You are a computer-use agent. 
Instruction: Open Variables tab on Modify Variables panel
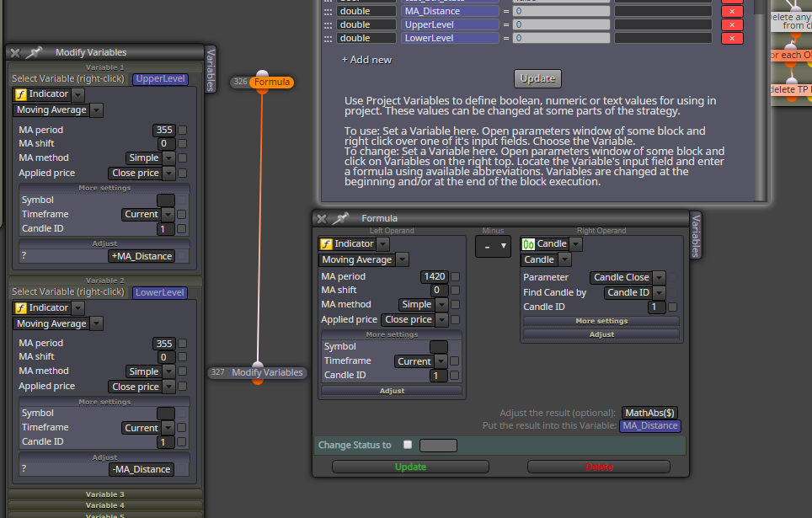click(211, 69)
